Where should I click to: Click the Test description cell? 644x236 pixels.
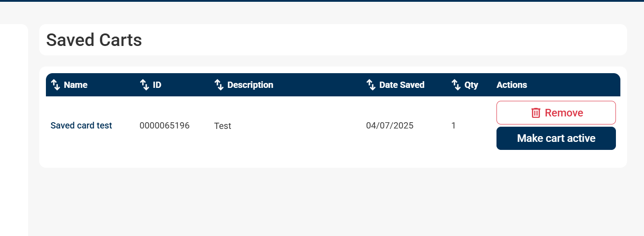click(222, 126)
